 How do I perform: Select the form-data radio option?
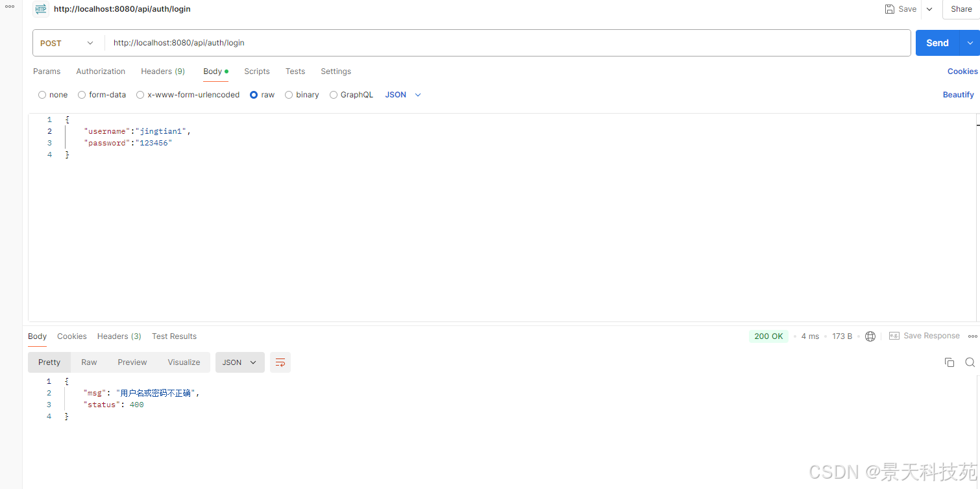(82, 95)
